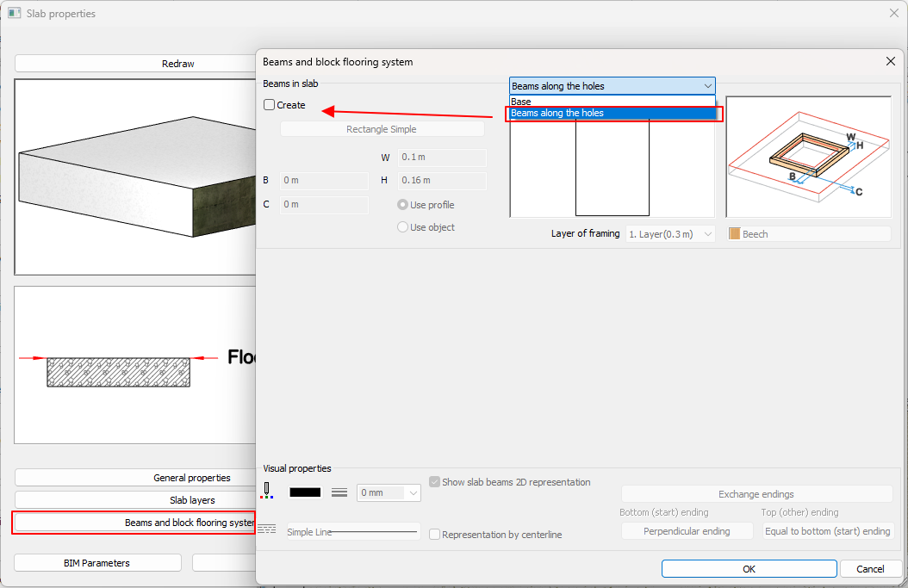908x588 pixels.
Task: Toggle Show slab beams 2D representation
Action: 435,482
